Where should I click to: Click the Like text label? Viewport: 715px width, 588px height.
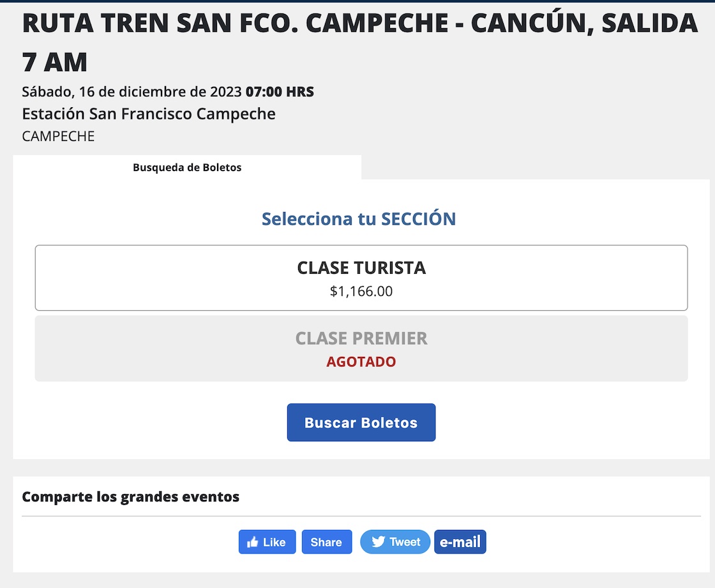pyautogui.click(x=274, y=542)
